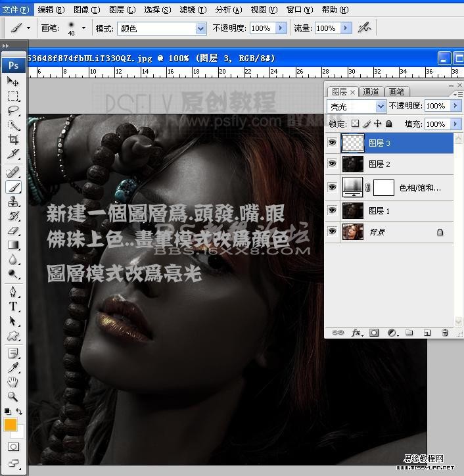Select the Custom Shape tool
The image size is (464, 476).
pyautogui.click(x=12, y=335)
